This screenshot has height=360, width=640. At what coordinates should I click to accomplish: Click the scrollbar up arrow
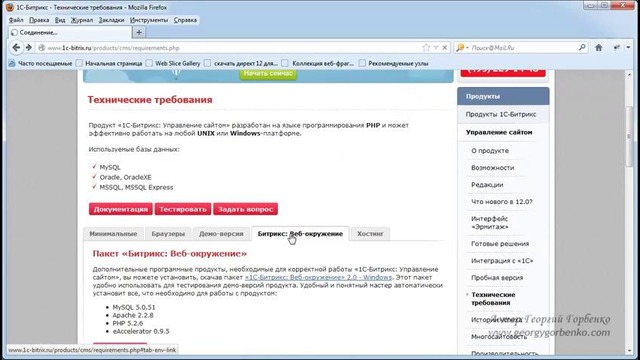[629, 75]
